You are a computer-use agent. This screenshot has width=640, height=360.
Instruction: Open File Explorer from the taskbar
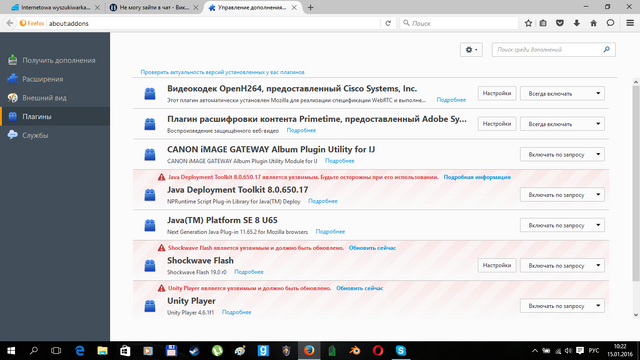(x=102, y=351)
